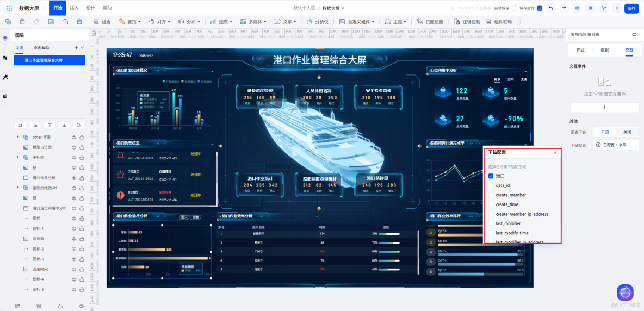
Task: Toggle the 保存封面 checkbox
Action: pos(539,8)
